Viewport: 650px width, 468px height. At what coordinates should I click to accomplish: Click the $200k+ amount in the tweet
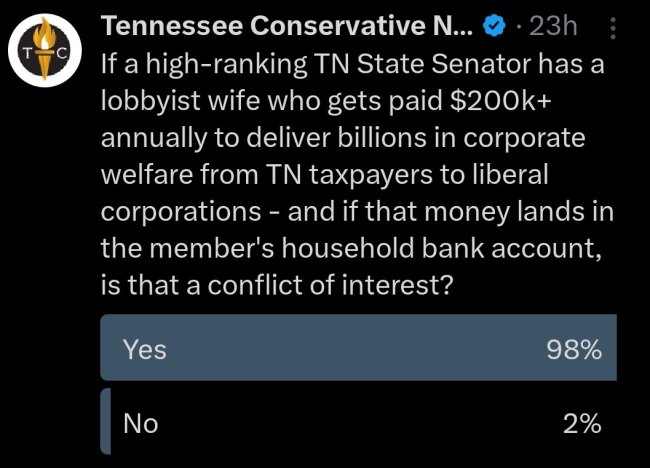pyautogui.click(x=500, y=101)
